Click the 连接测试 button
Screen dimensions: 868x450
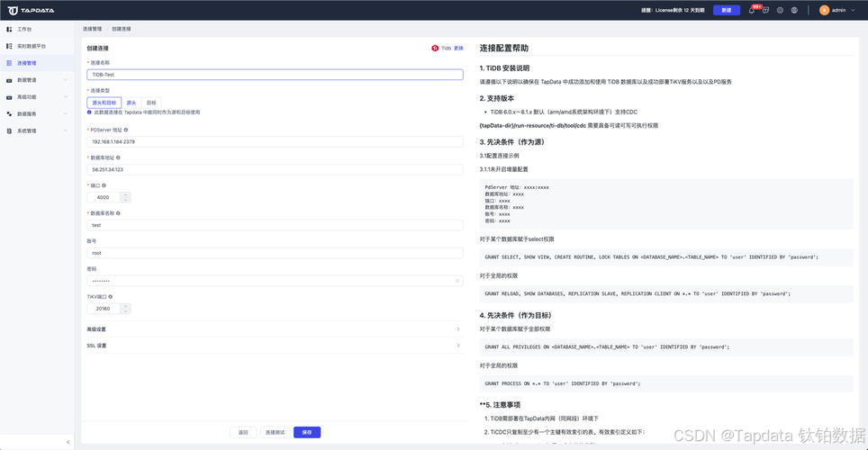(276, 432)
